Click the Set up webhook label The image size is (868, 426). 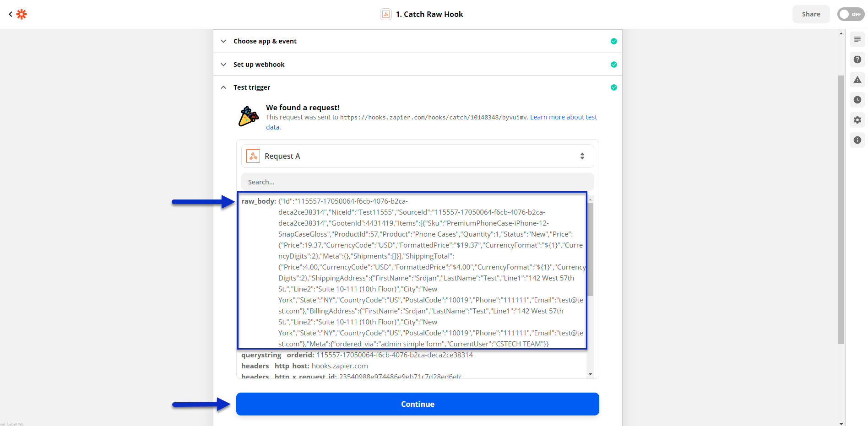tap(259, 65)
